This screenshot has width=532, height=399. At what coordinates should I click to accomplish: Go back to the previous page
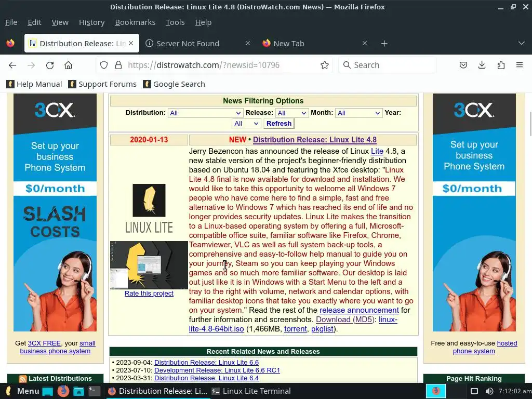pos(12,65)
